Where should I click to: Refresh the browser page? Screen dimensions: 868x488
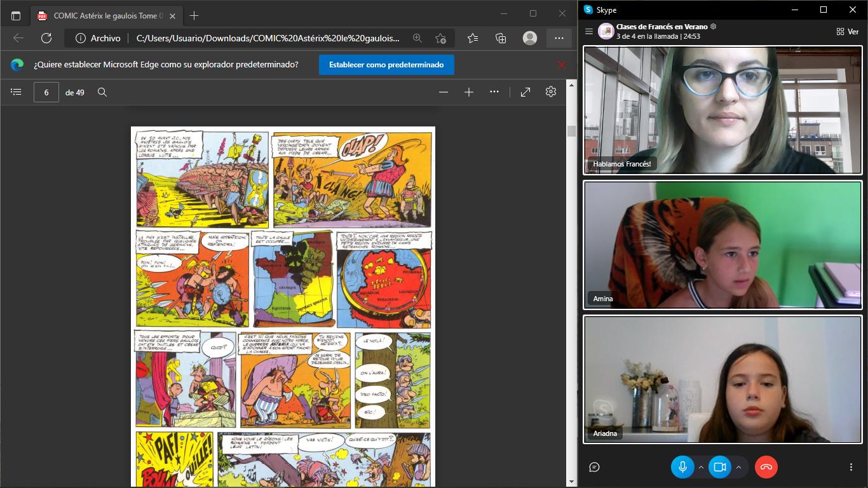pos(46,38)
